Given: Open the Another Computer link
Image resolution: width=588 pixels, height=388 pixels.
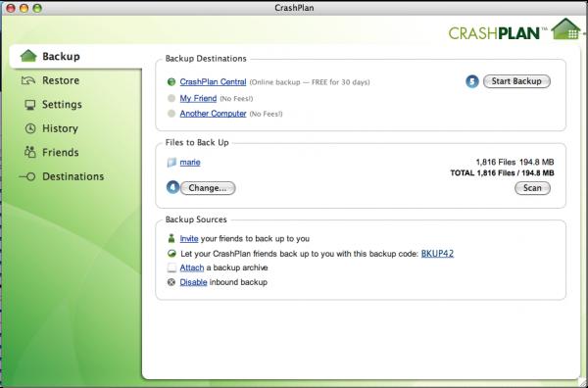Looking at the screenshot, I should pyautogui.click(x=213, y=114).
